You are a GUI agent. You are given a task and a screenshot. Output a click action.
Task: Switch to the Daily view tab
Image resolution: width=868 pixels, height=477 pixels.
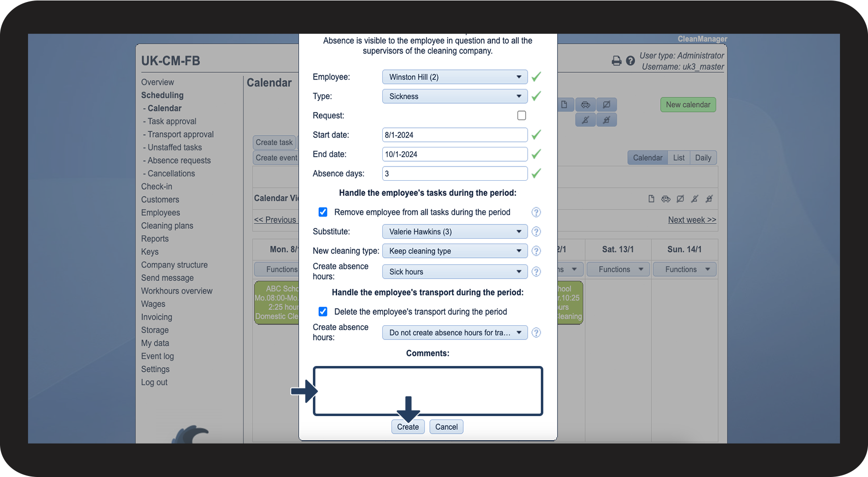pos(703,158)
